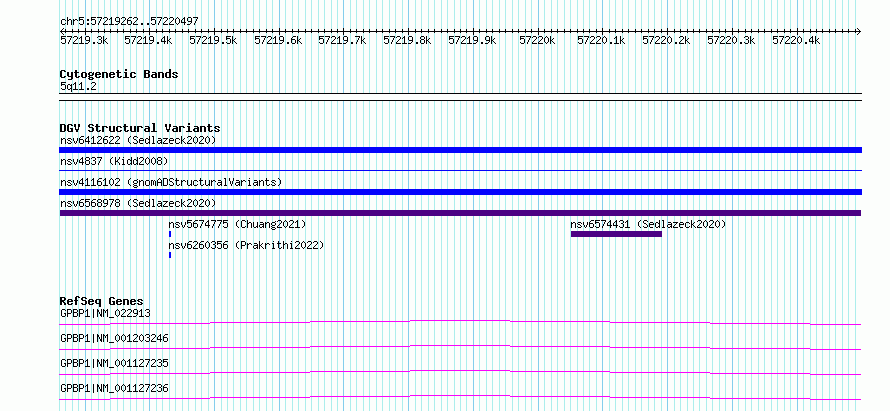Click the 57219.6k ruler tick label
This screenshot has width=890, height=411.
click(x=278, y=40)
